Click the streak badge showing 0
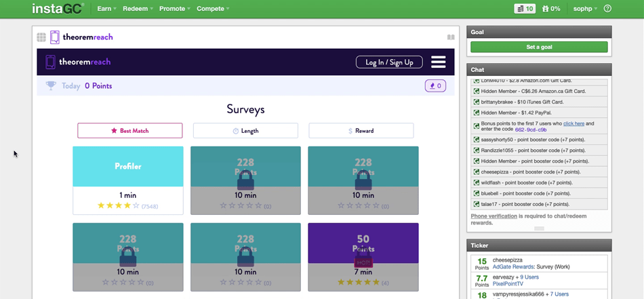The height and width of the screenshot is (299, 644). pos(435,86)
